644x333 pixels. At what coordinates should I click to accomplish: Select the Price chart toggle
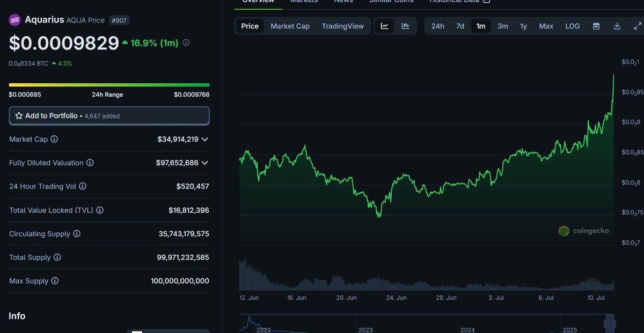click(250, 26)
